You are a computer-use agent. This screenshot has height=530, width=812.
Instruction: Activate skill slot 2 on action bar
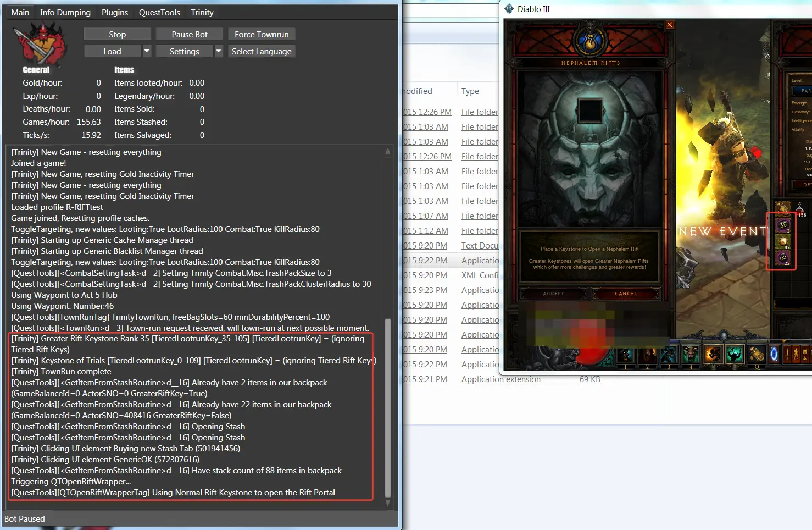(x=648, y=355)
